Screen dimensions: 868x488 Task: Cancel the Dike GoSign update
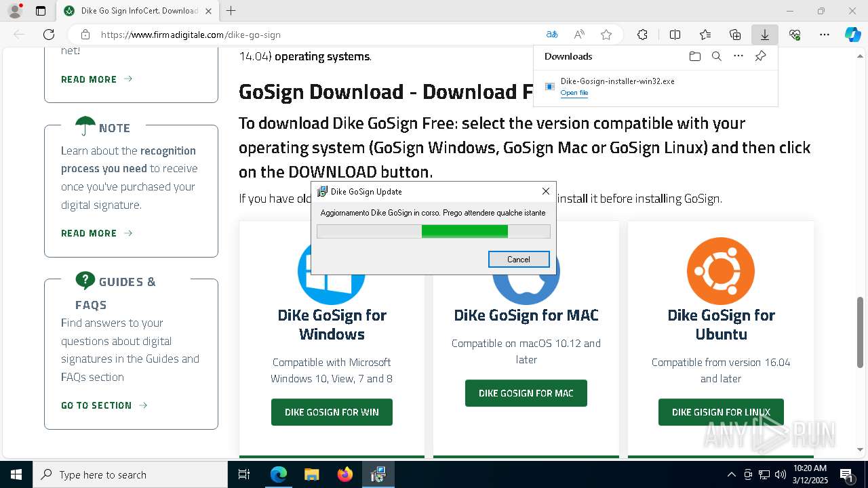pyautogui.click(x=519, y=259)
